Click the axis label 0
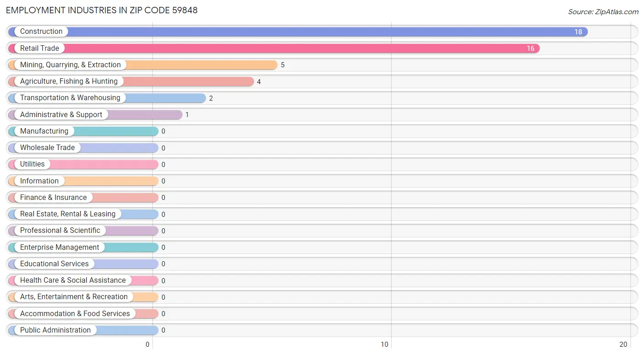Screen dimensions: 644x355 tap(147, 344)
